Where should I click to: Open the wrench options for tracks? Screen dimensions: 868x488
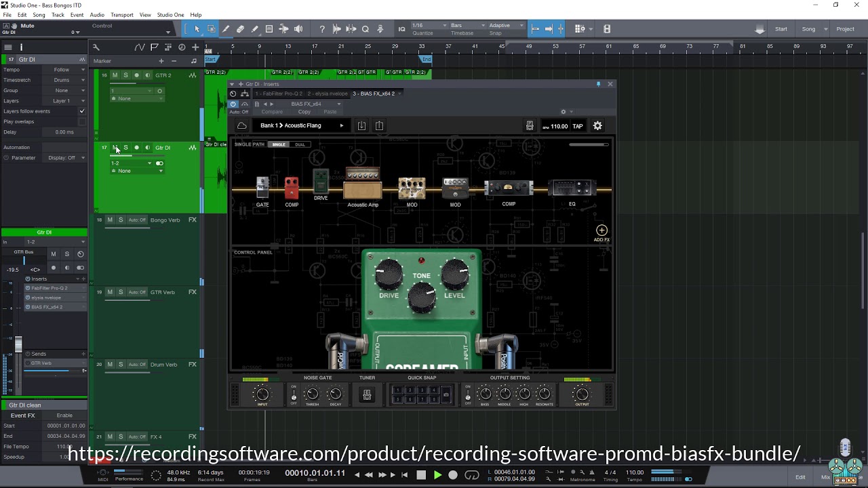click(96, 47)
